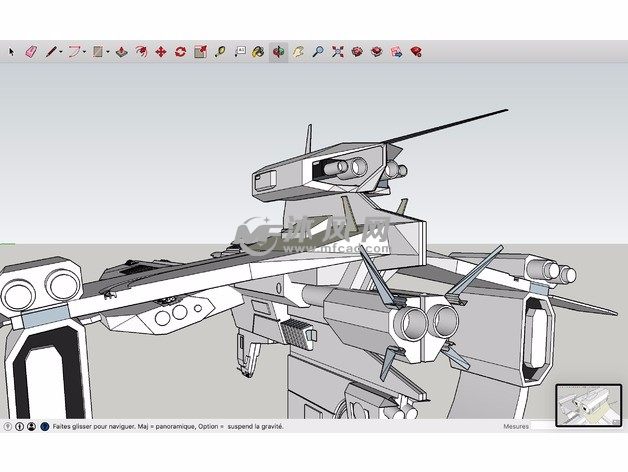Click the Mesures input field
Image resolution: width=628 pixels, height=472 pixels.
[580, 426]
